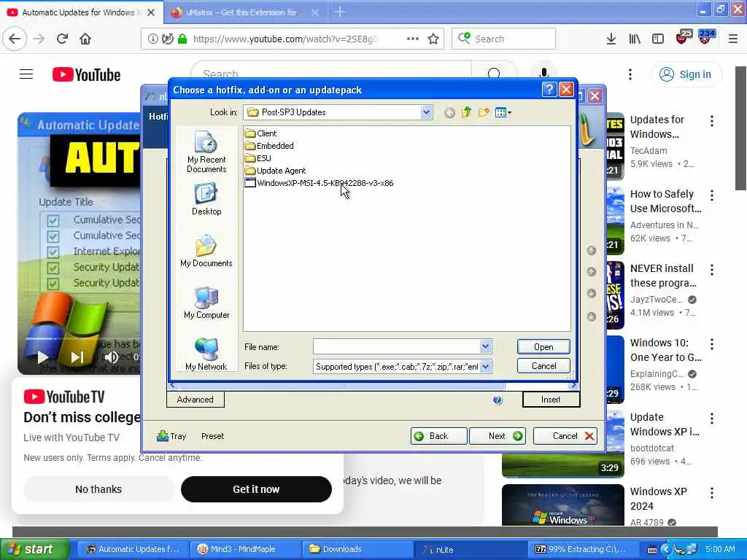Click Cancel in the file dialog
Viewport: 747px width, 560px height.
(x=543, y=366)
